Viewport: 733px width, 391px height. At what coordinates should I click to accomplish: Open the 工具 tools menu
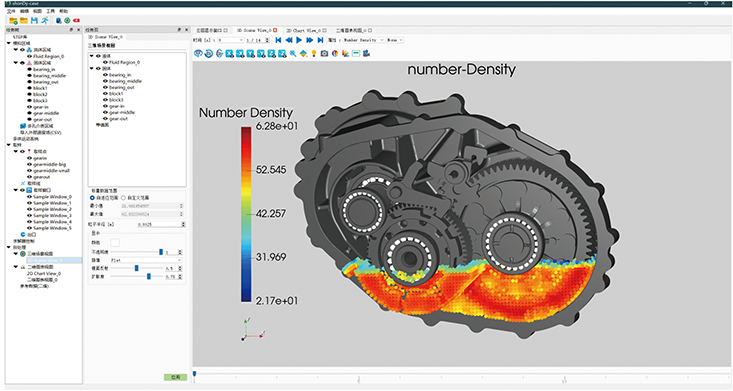tap(50, 11)
